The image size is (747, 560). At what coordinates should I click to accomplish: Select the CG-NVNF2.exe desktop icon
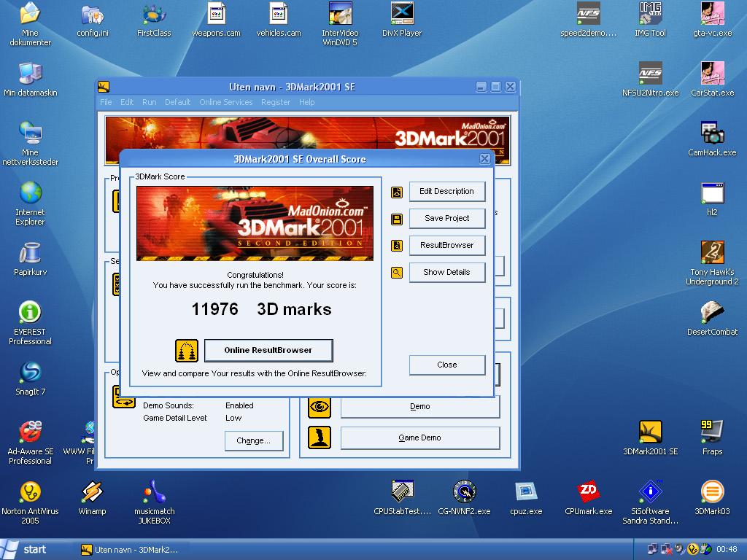coord(464,497)
